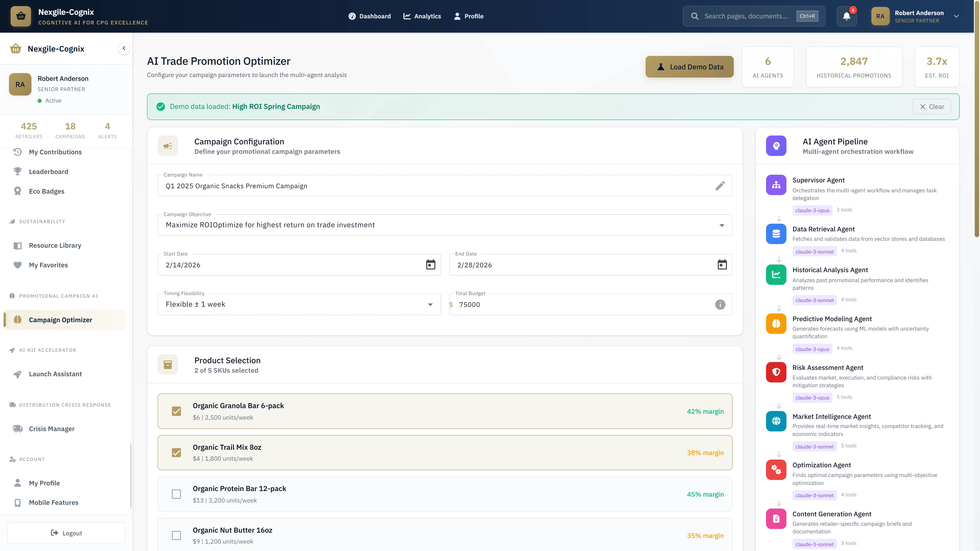This screenshot has width=980, height=551.
Task: Click the Total Budget info icon
Action: (x=719, y=304)
